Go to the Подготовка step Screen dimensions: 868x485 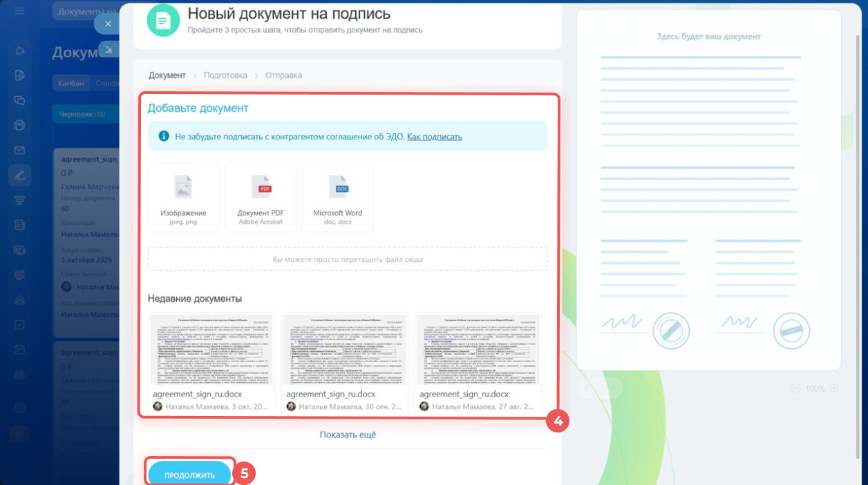pyautogui.click(x=225, y=75)
